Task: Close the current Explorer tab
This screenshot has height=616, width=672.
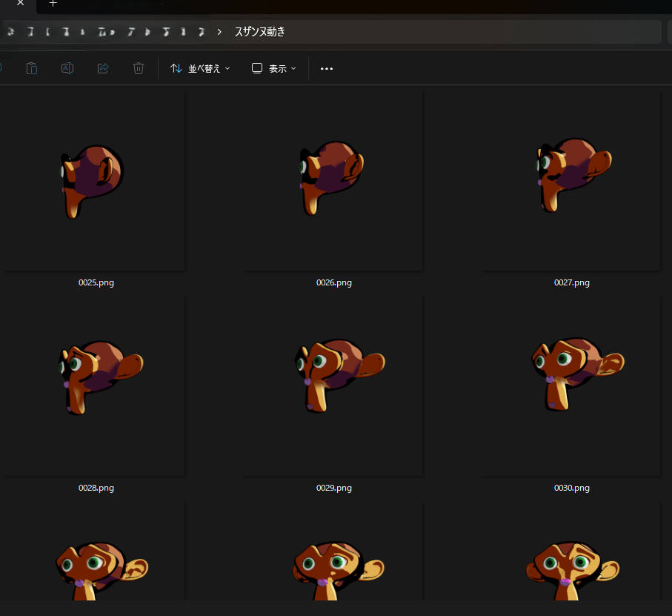Action: 21,4
